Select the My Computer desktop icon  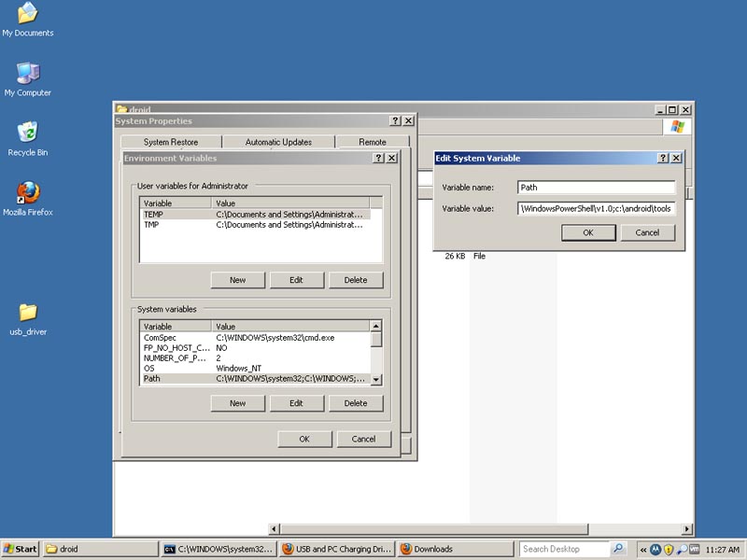(28, 74)
